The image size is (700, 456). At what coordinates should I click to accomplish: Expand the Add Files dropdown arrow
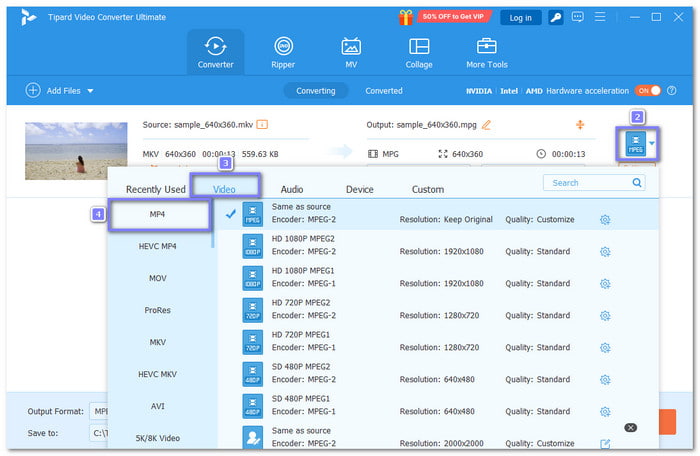(91, 91)
